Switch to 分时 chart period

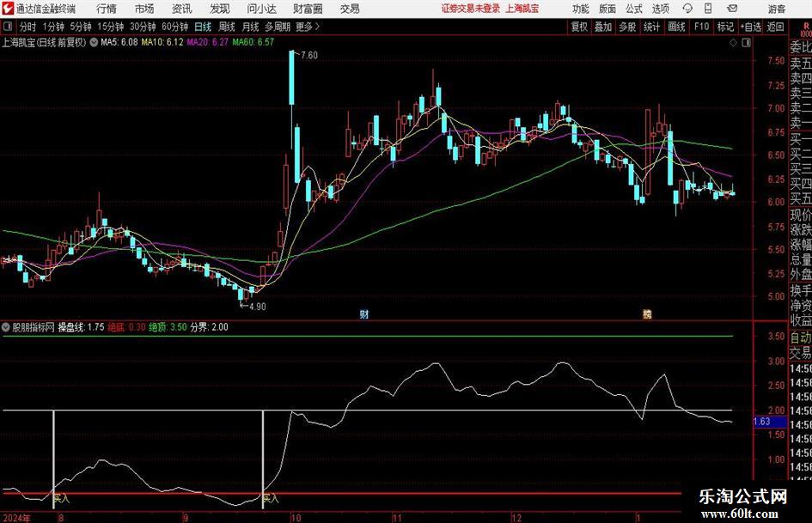(27, 27)
